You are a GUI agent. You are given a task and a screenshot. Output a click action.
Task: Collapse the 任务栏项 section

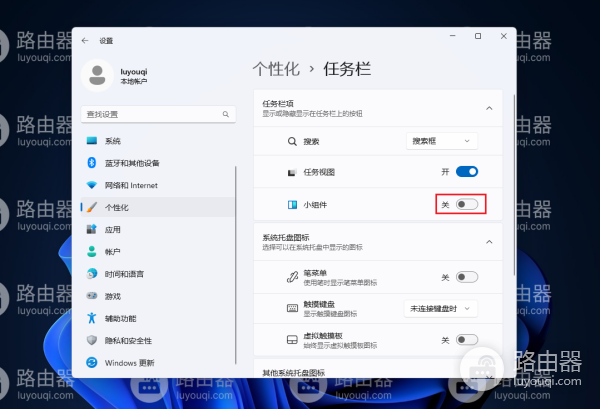click(x=489, y=108)
